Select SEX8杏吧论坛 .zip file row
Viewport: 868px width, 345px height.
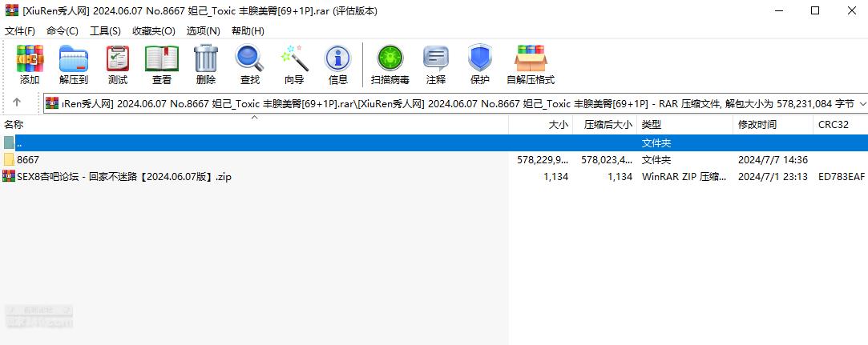[x=434, y=176]
